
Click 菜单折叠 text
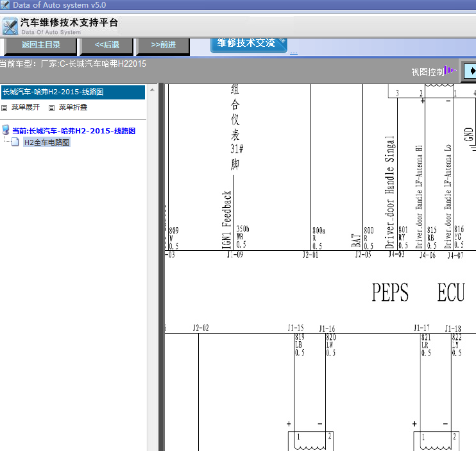pos(73,107)
